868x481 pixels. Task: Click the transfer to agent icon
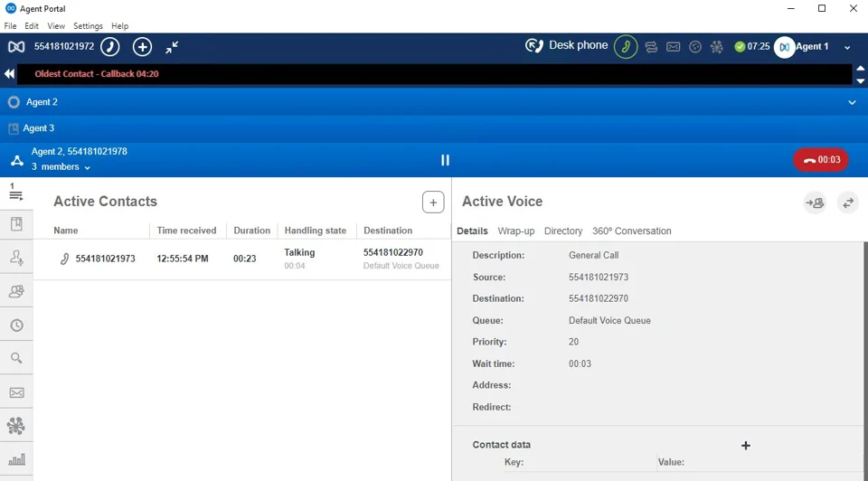[815, 203]
